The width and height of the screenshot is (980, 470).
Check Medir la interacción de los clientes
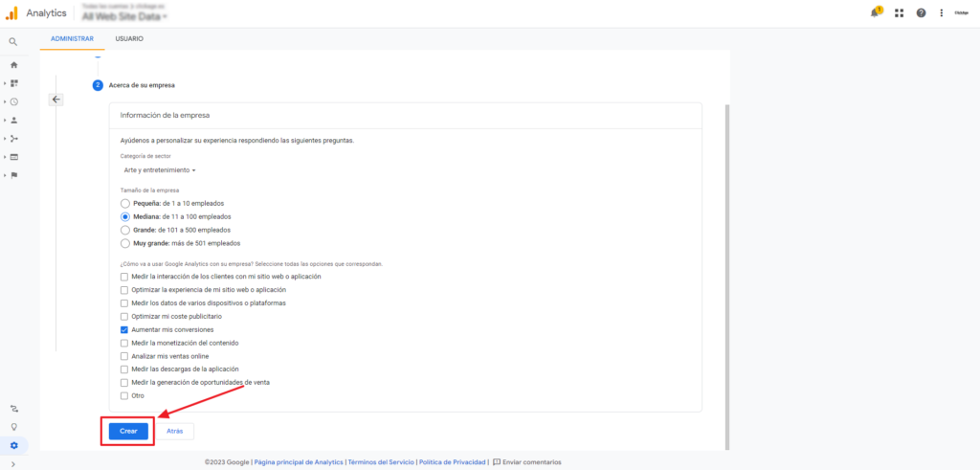(x=123, y=277)
